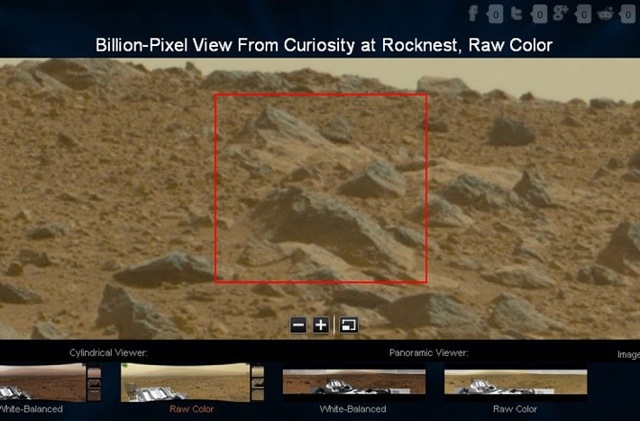
Task: Click the Cylindrical Viewer label
Action: coord(108,353)
